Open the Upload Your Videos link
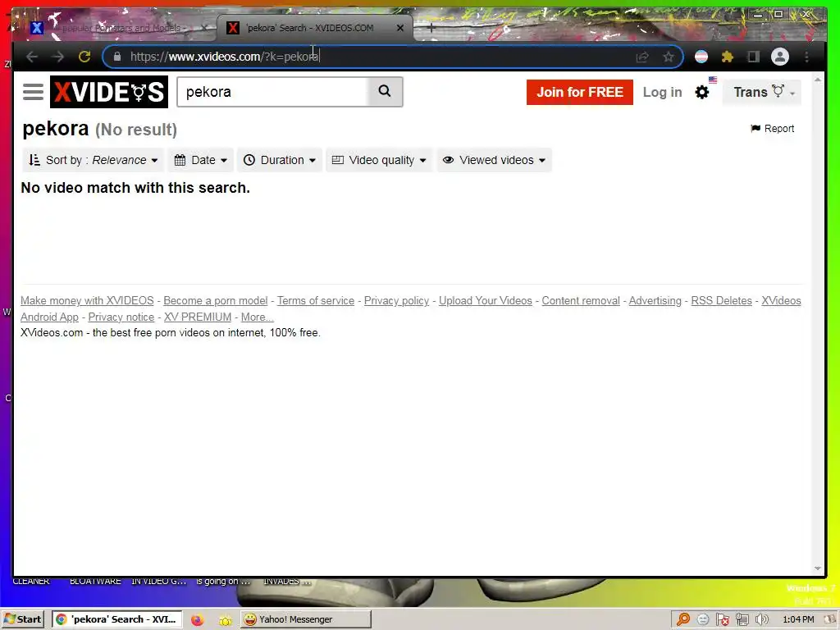 [x=486, y=300]
